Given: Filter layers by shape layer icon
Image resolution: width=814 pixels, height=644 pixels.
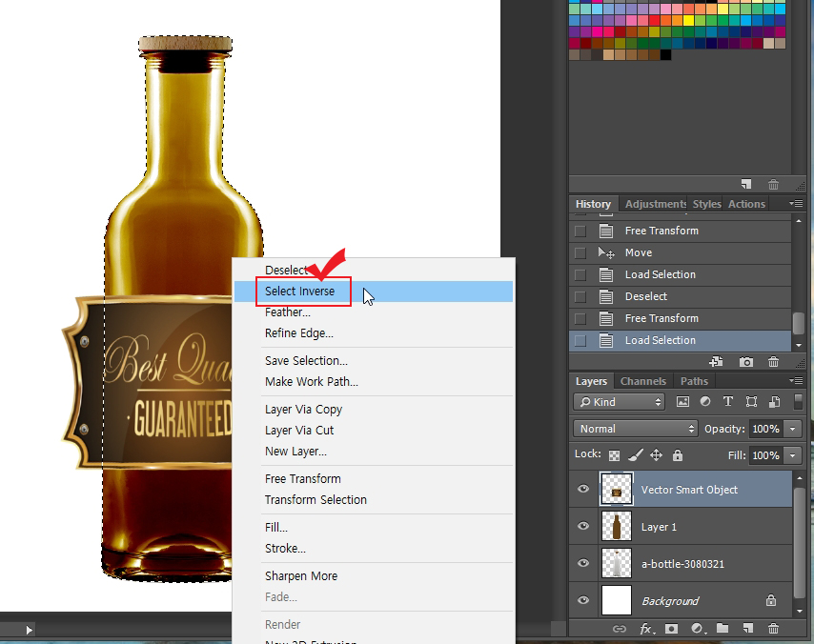Looking at the screenshot, I should (x=751, y=402).
